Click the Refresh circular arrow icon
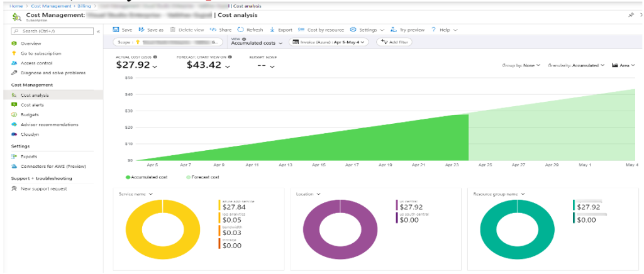 (241, 30)
